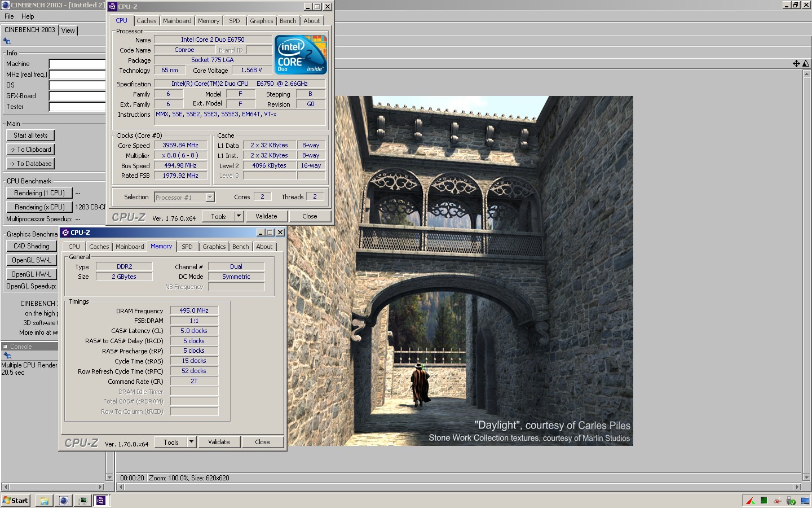Click the pan (four-arrow) icon in the render viewport

coord(796,64)
